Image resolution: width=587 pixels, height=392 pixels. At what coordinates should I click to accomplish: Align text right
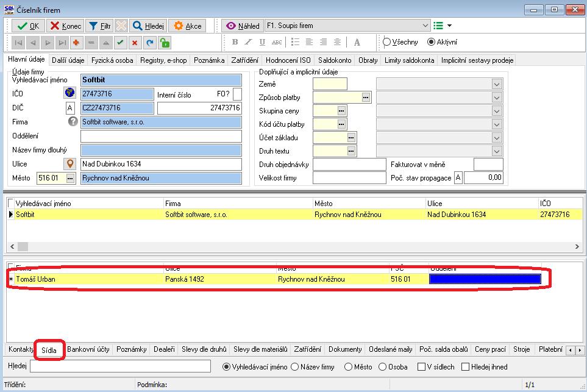[x=324, y=42]
